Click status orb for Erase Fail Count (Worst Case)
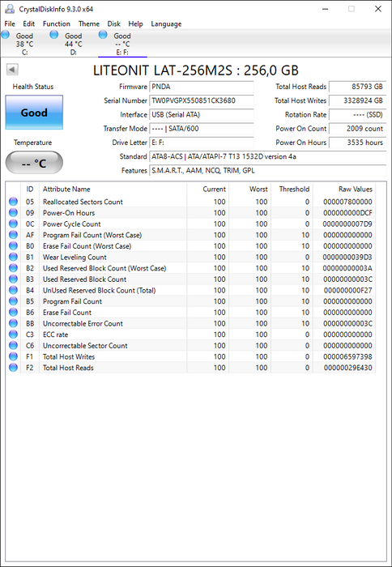The width and height of the screenshot is (392, 567). (x=14, y=246)
